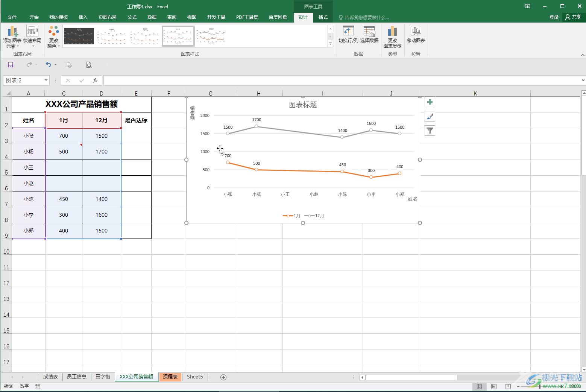
Task: Select column K header
Action: pyautogui.click(x=475, y=93)
